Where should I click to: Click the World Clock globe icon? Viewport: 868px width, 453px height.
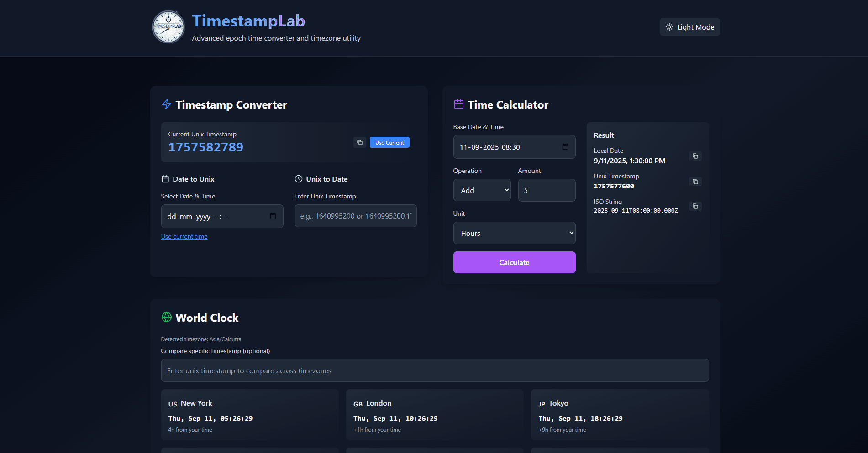coord(166,317)
